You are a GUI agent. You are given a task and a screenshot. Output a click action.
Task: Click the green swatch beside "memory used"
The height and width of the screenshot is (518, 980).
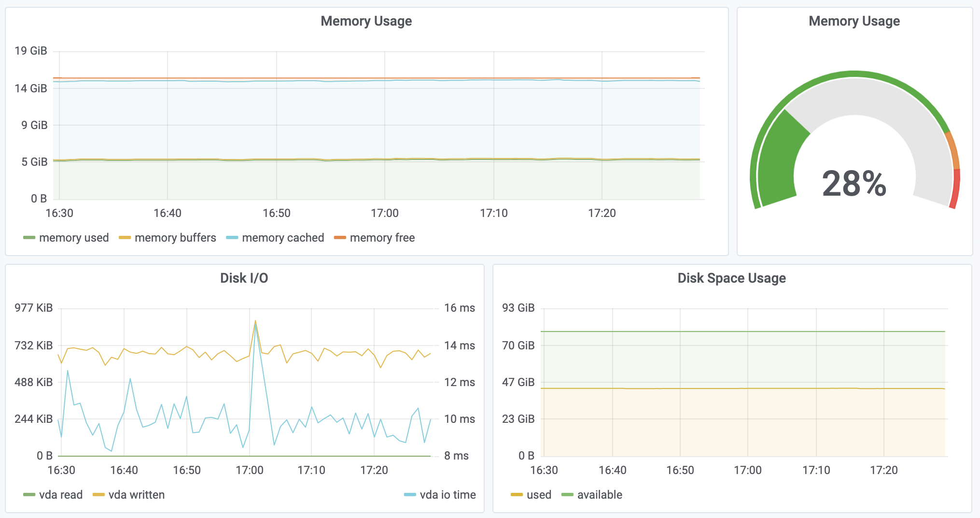pyautogui.click(x=29, y=238)
